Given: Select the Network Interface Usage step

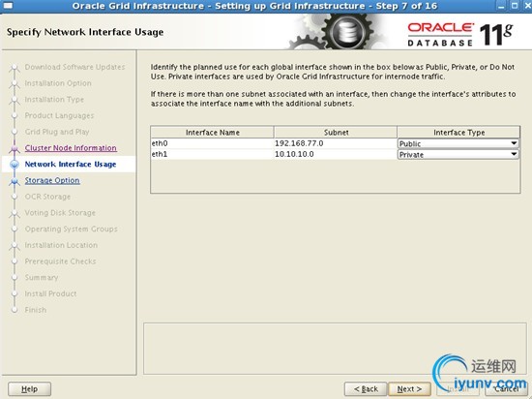Looking at the screenshot, I should [71, 165].
